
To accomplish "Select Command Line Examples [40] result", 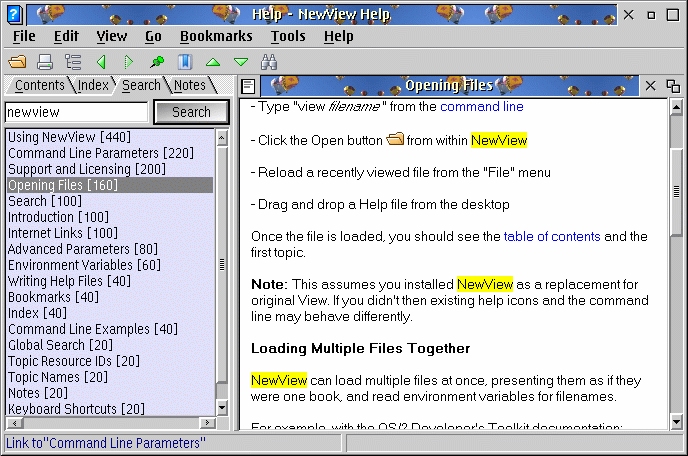I will [x=110, y=329].
